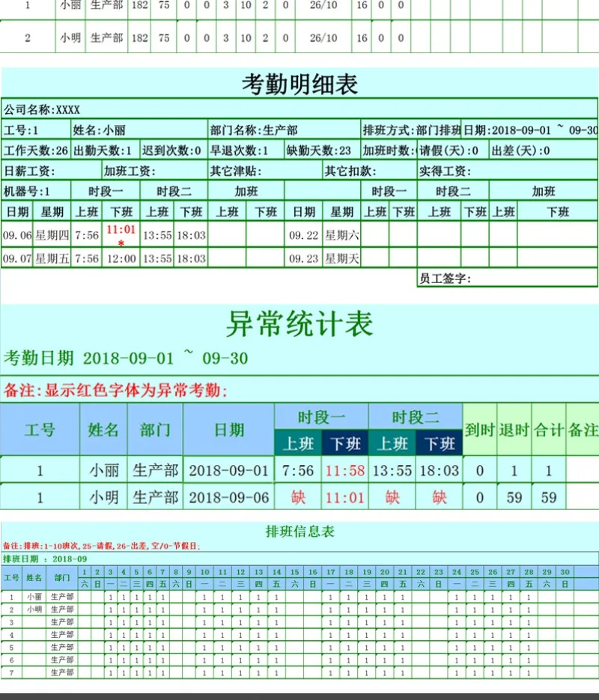Viewport: 599px width, 700px height.
Task: Click the 09.06 date cell
Action: 17,235
